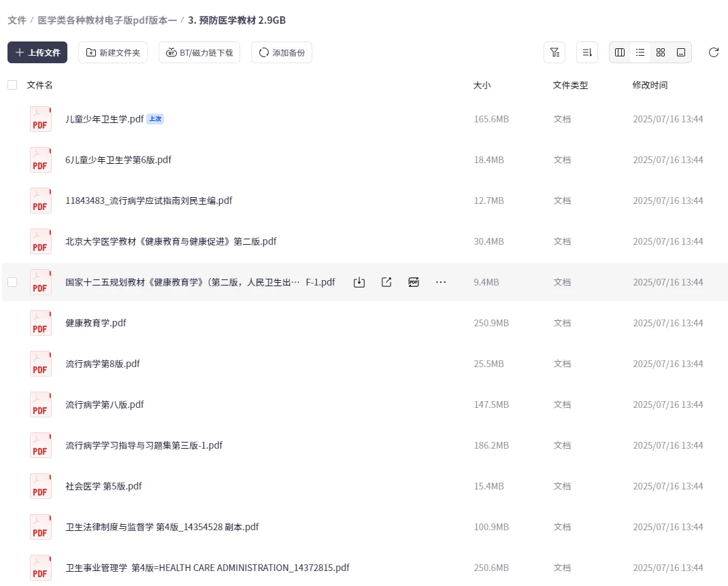Viewport: 728px width, 586px height.
Task: Switch to list view icon
Action: (640, 52)
